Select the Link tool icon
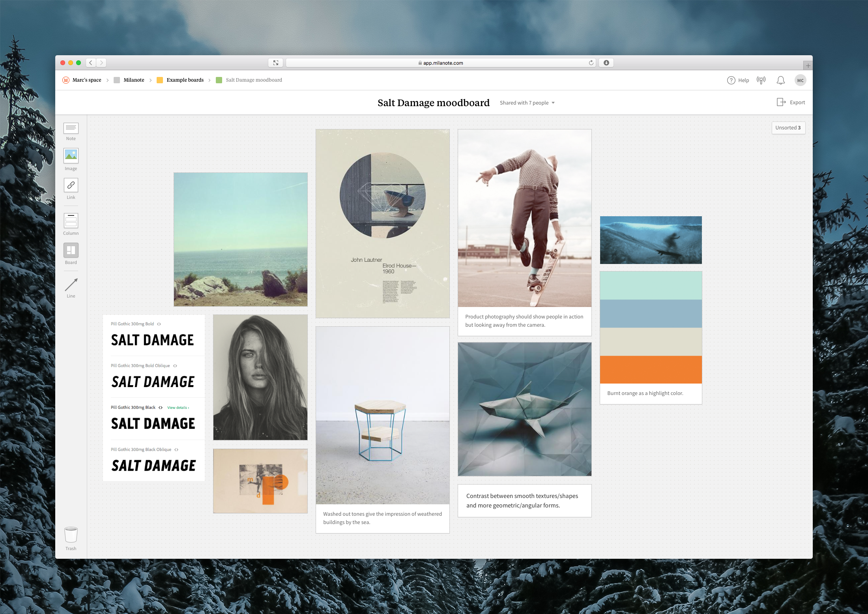Viewport: 868px width, 614px height. pos(71,185)
